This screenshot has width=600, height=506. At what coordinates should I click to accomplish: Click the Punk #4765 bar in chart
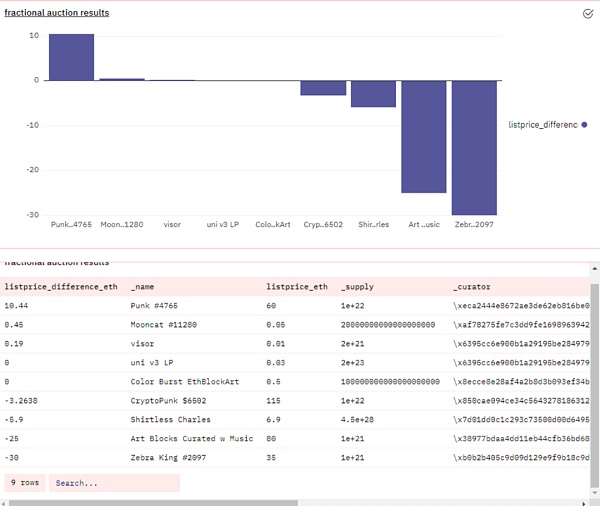click(72, 57)
